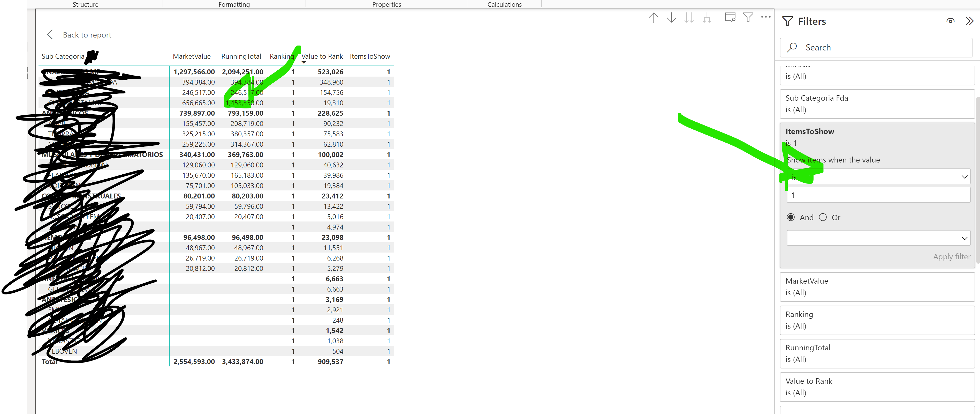Viewport: 980px width, 414px height.
Task: Sort by MarketValue column header
Action: tap(192, 56)
